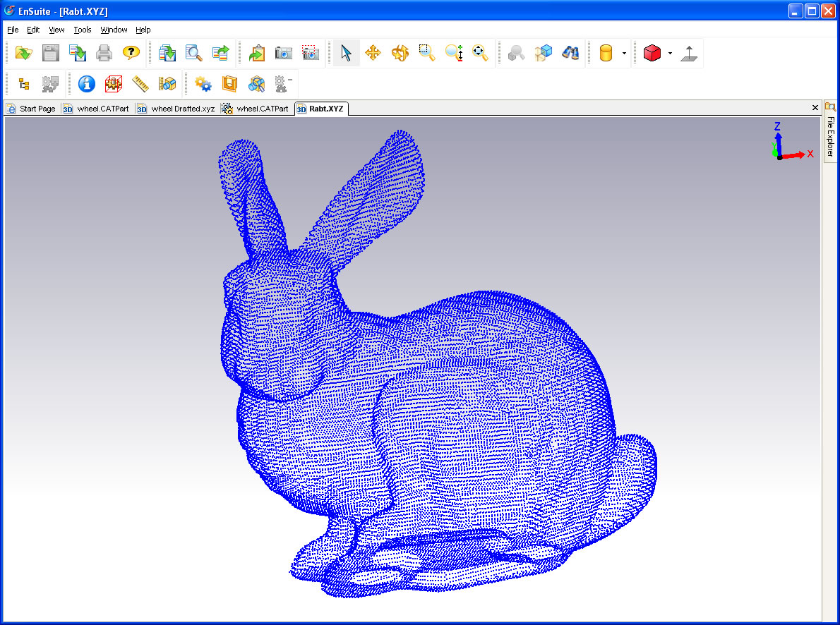Click the orange section view icon
The height and width of the screenshot is (625, 840).
tap(230, 84)
